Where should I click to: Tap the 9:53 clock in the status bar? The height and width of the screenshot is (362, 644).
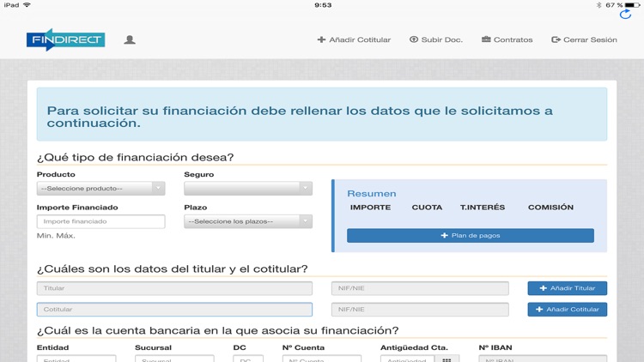(323, 5)
